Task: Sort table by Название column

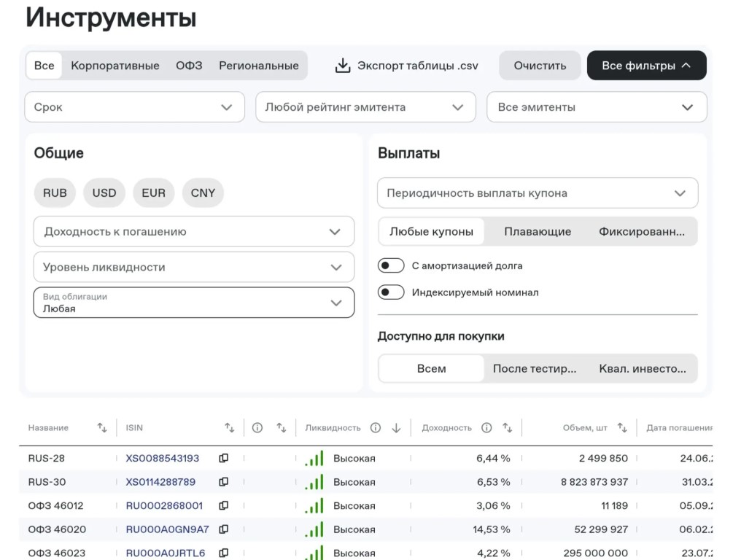Action: coord(102,427)
